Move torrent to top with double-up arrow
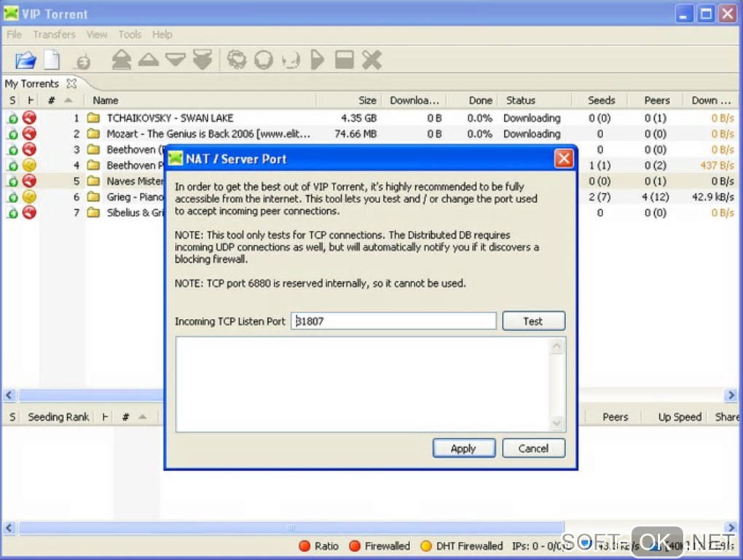743x560 pixels. [122, 60]
